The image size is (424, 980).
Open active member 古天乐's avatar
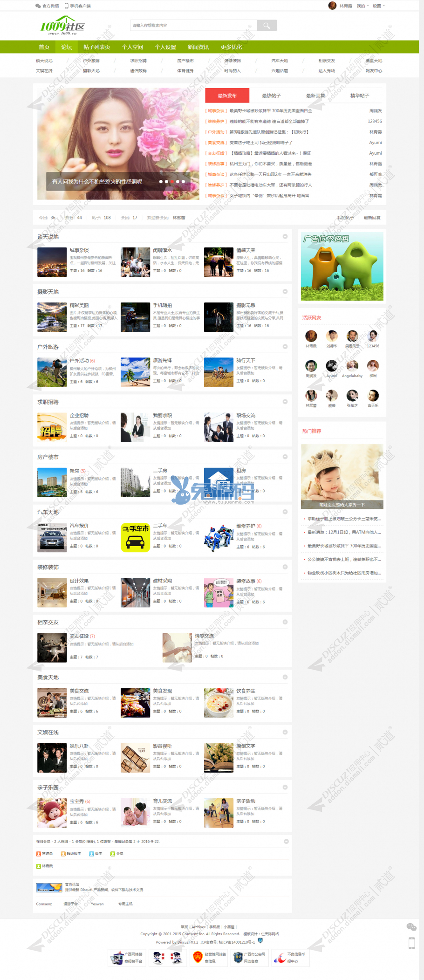click(373, 395)
